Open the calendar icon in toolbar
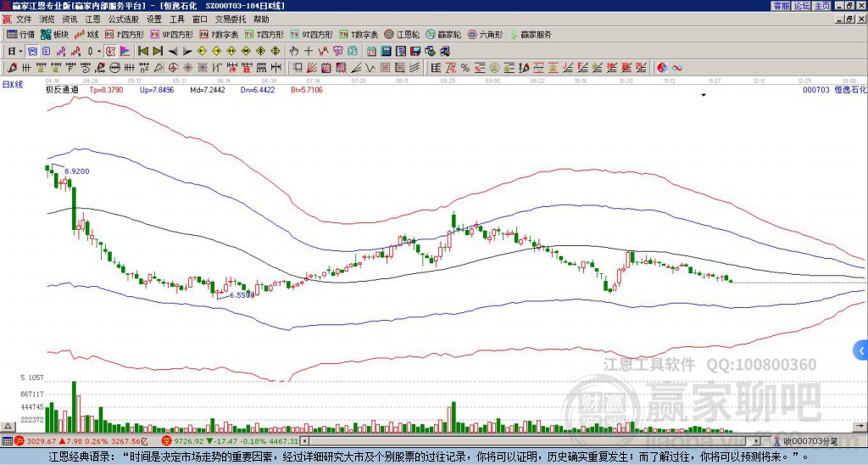The width and height of the screenshot is (868, 465). click(371, 52)
